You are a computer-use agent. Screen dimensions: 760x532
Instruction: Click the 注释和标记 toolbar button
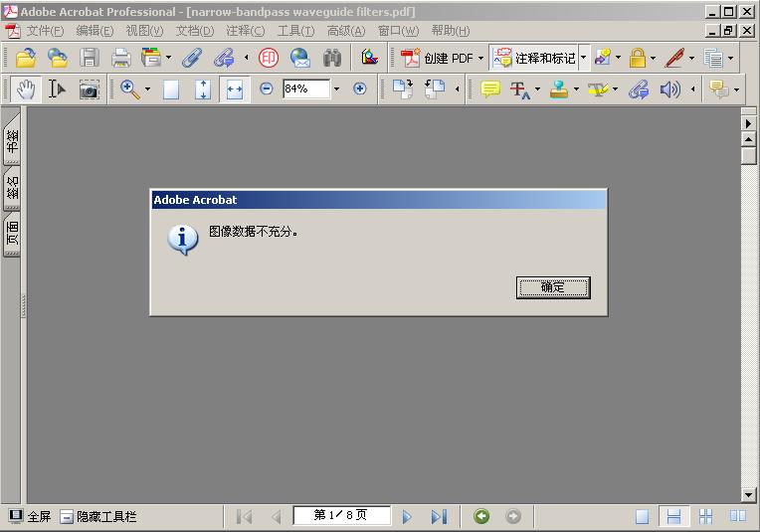pyautogui.click(x=534, y=58)
